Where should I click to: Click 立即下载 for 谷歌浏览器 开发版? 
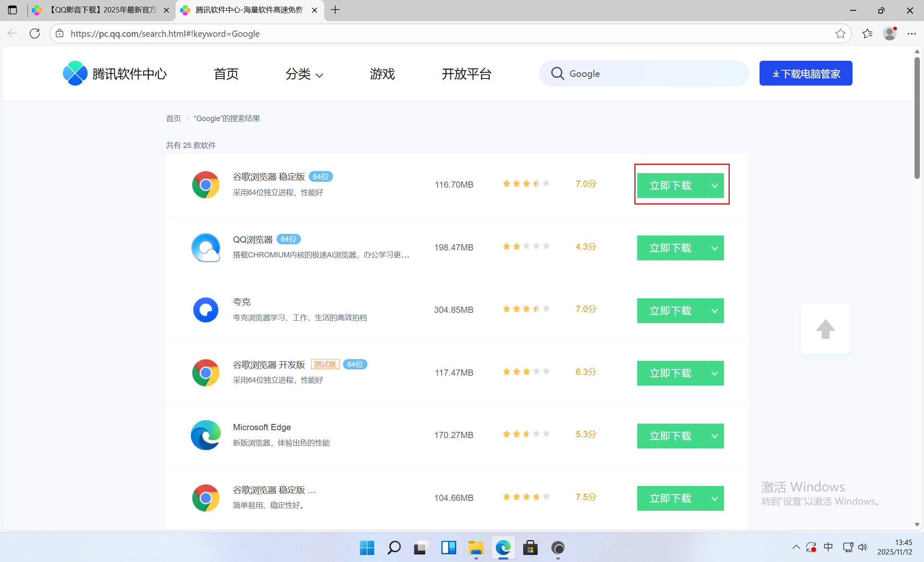670,373
